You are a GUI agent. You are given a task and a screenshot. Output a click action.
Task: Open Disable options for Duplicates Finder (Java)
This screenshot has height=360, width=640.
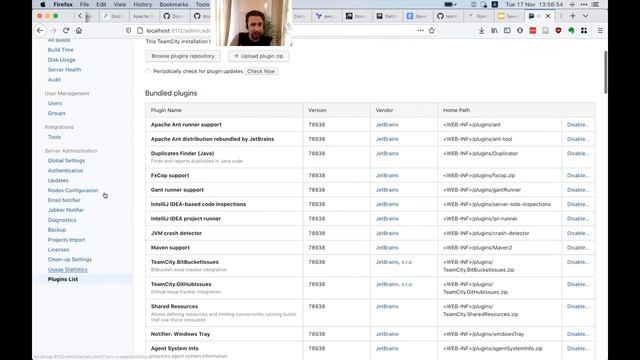point(578,153)
